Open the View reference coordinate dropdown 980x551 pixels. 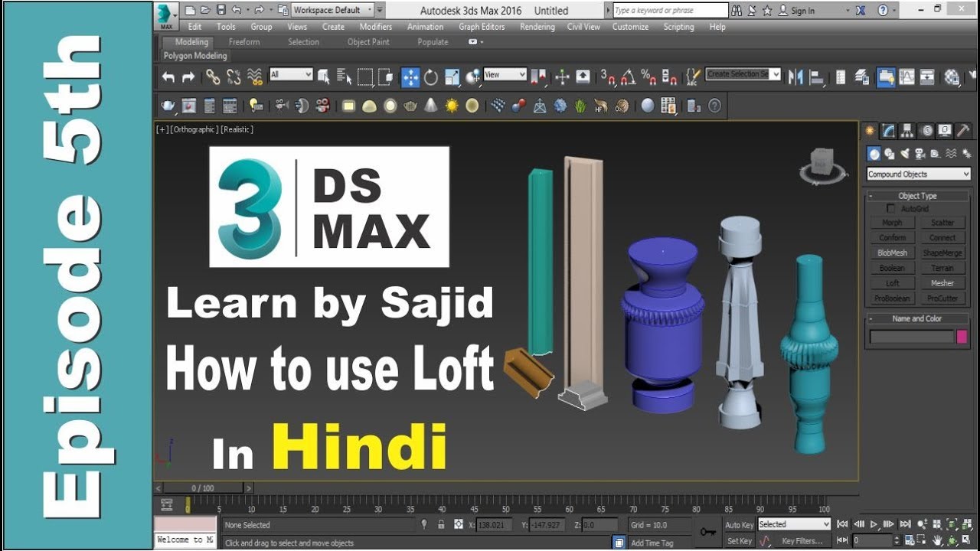[x=505, y=74]
